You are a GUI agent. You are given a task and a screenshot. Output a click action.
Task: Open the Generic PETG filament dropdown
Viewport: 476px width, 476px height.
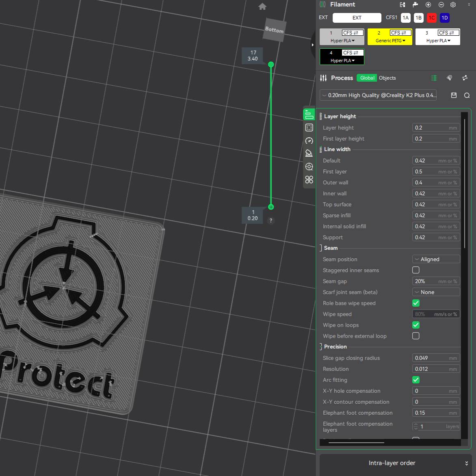click(389, 41)
